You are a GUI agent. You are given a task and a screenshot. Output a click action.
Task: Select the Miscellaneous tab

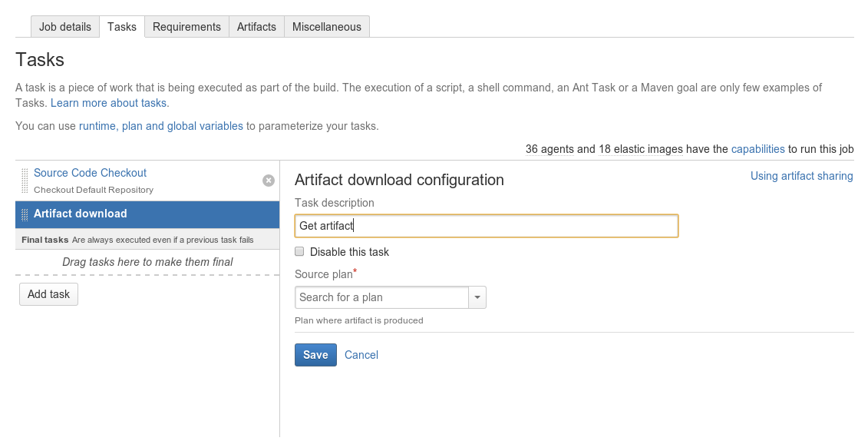[x=327, y=27]
